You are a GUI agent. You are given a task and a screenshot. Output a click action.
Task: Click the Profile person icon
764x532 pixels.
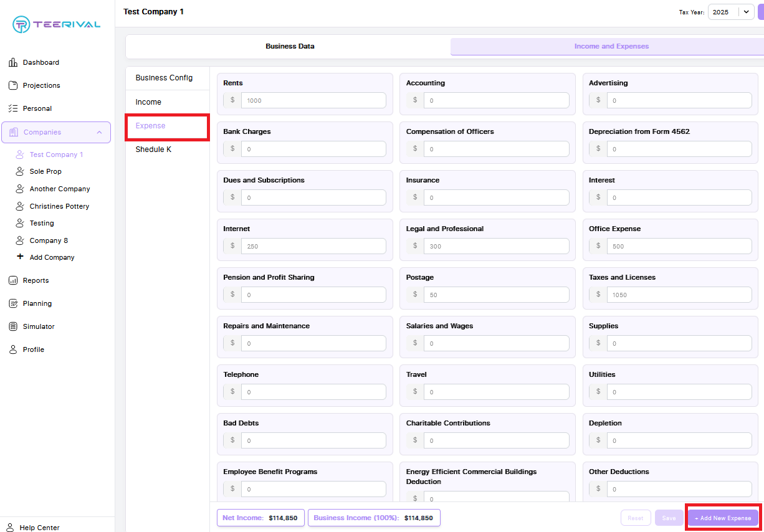click(x=12, y=349)
